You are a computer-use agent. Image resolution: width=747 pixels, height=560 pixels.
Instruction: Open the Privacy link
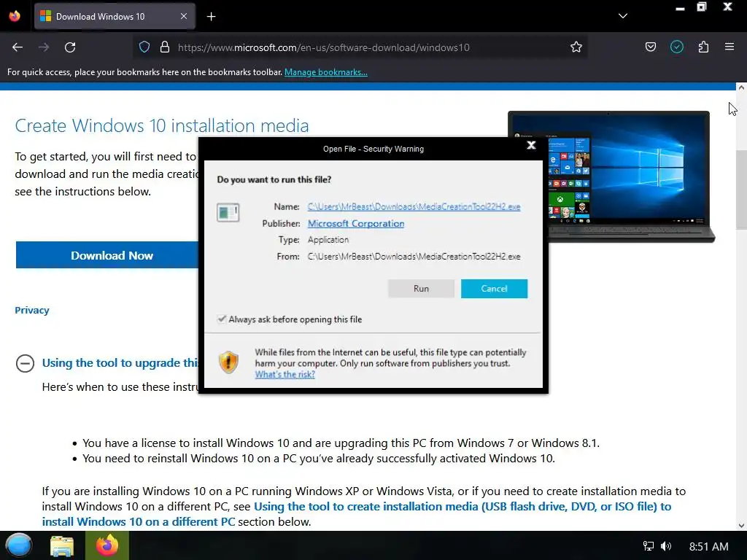point(32,311)
